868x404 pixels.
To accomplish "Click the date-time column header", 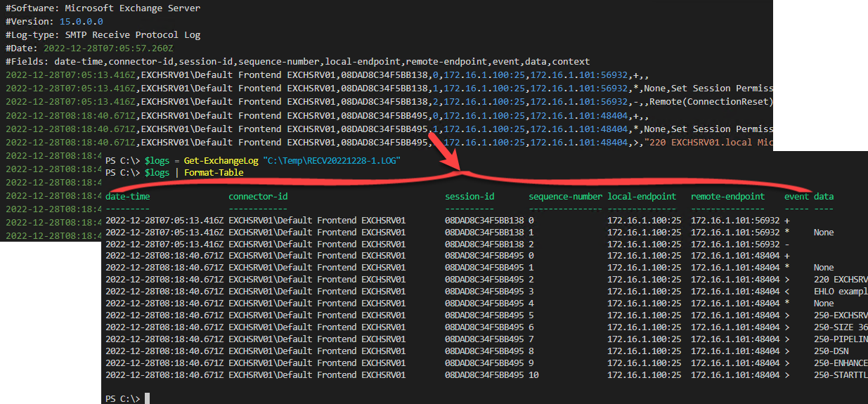I will click(128, 197).
